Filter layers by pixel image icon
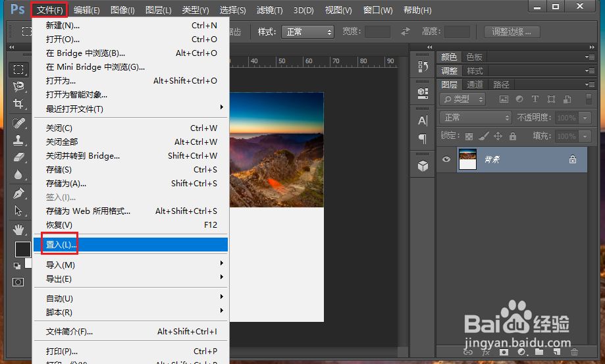 pyautogui.click(x=504, y=99)
